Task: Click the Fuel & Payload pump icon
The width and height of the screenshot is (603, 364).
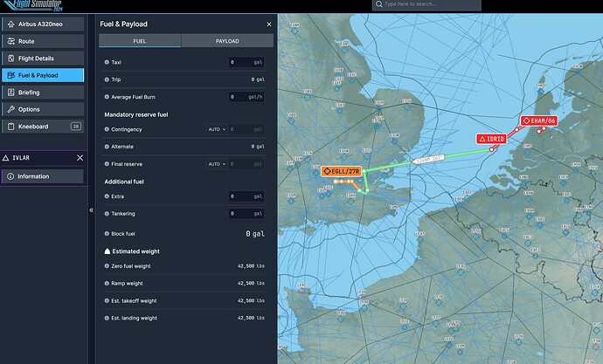Action: (10, 75)
